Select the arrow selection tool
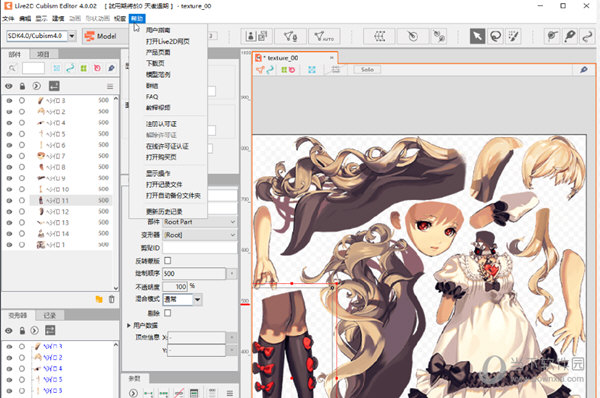This screenshot has height=398, width=600. click(477, 36)
